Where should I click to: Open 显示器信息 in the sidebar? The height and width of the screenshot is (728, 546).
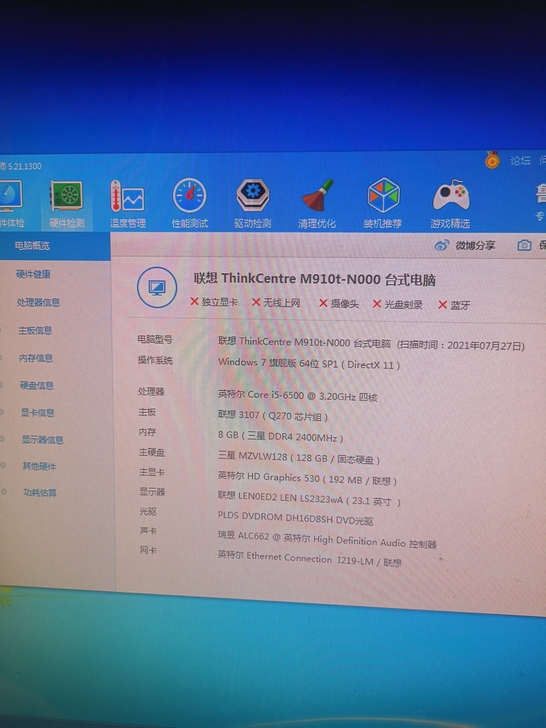42,439
